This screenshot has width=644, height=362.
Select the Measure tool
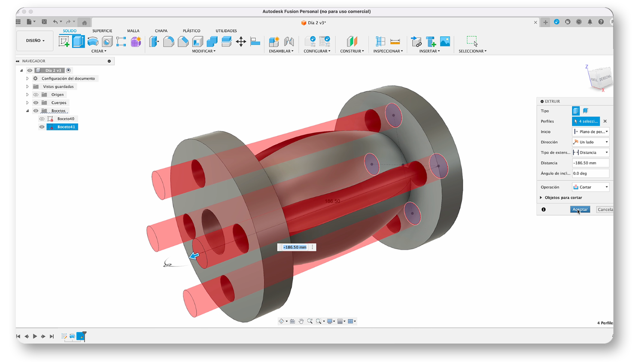[x=395, y=41]
